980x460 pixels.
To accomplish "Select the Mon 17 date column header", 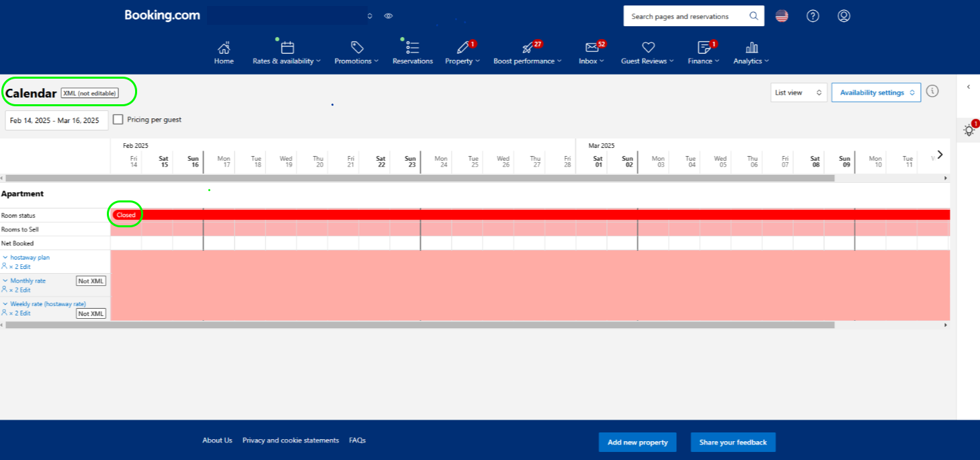I will pos(223,161).
